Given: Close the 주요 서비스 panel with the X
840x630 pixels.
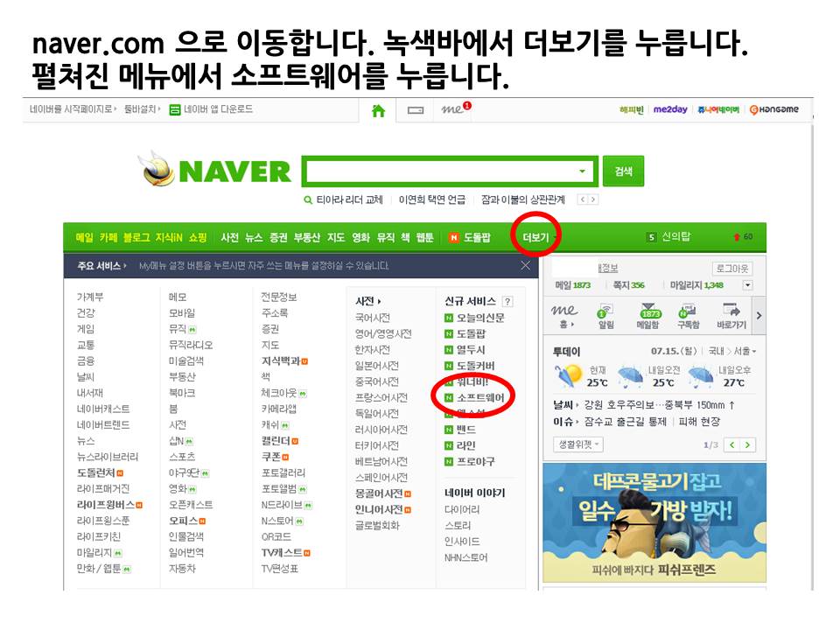Looking at the screenshot, I should pyautogui.click(x=526, y=265).
